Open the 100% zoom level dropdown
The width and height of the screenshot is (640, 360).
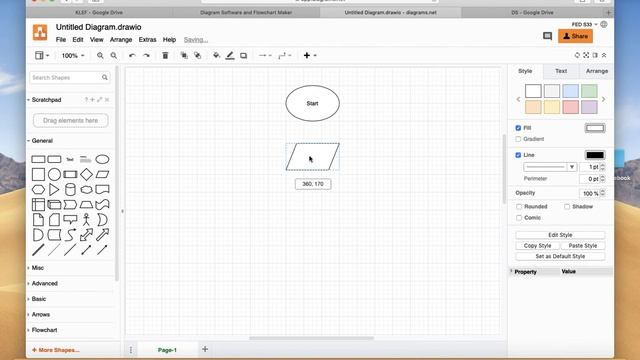(x=73, y=56)
